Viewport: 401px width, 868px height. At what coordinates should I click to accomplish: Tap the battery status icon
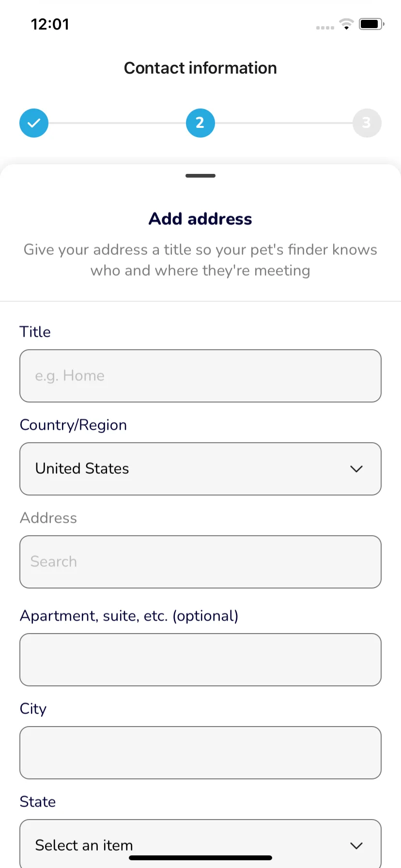pyautogui.click(x=371, y=24)
